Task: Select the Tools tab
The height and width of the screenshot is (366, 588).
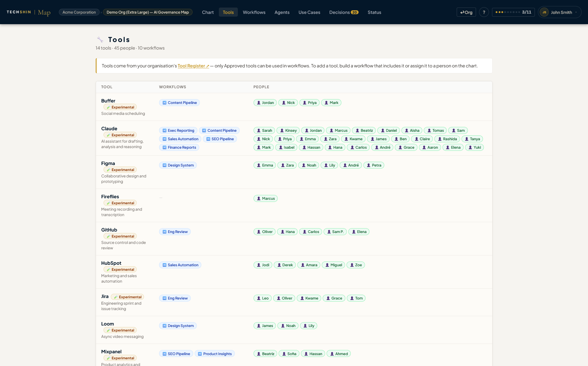Action: coord(228,12)
